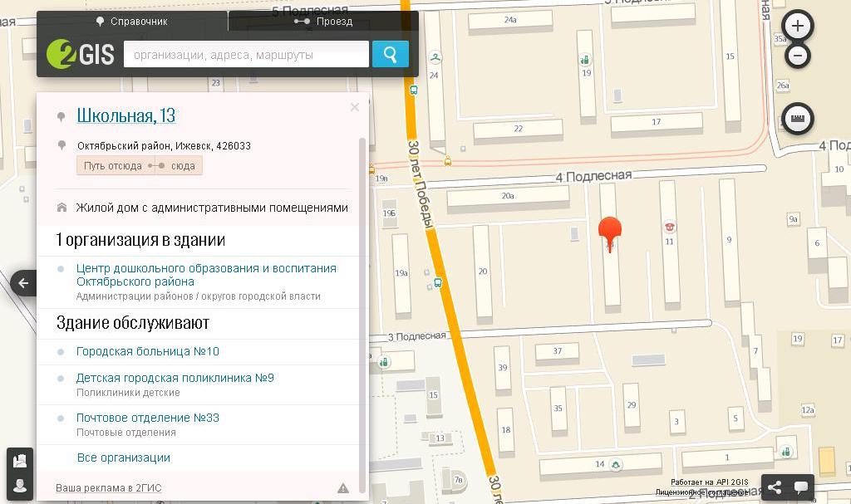The image size is (851, 504).
Task: Click Октябрьский район, Ижевск, 426033 text
Action: pos(164,146)
